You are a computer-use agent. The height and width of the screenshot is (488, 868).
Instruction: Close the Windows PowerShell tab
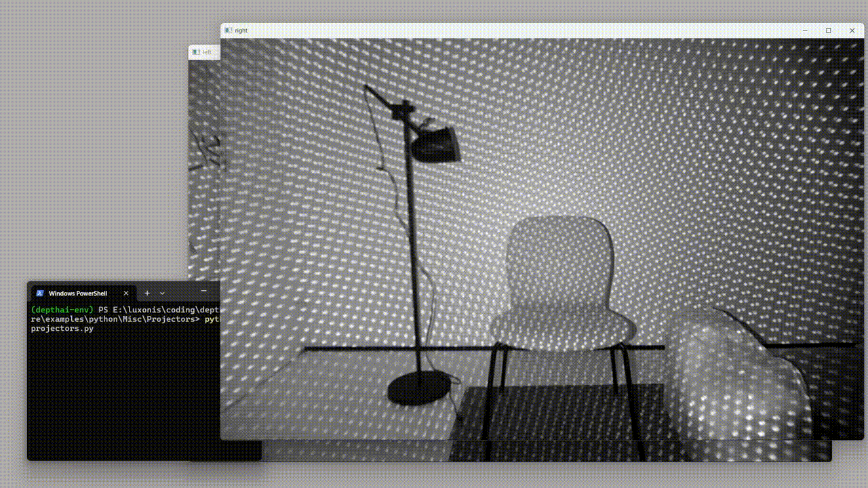[125, 293]
